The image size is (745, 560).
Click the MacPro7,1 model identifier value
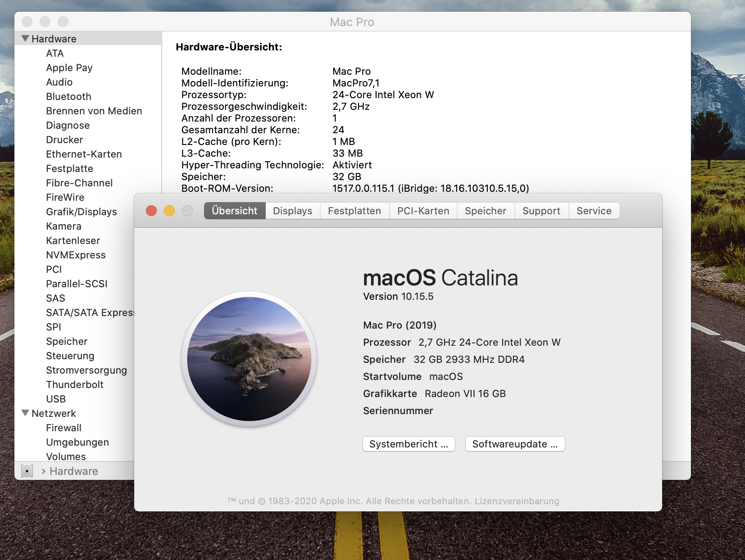point(356,83)
